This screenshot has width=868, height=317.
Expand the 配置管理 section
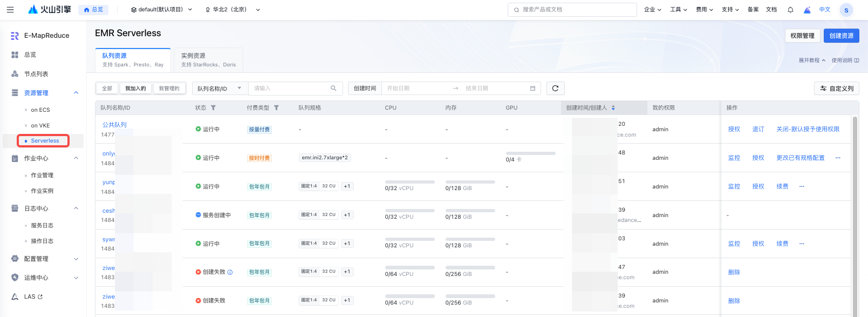[x=76, y=259]
